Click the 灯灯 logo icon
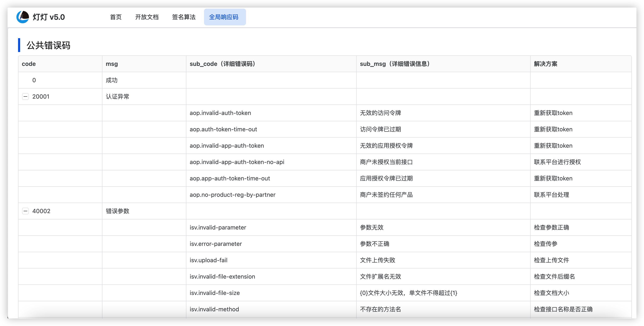 23,17
